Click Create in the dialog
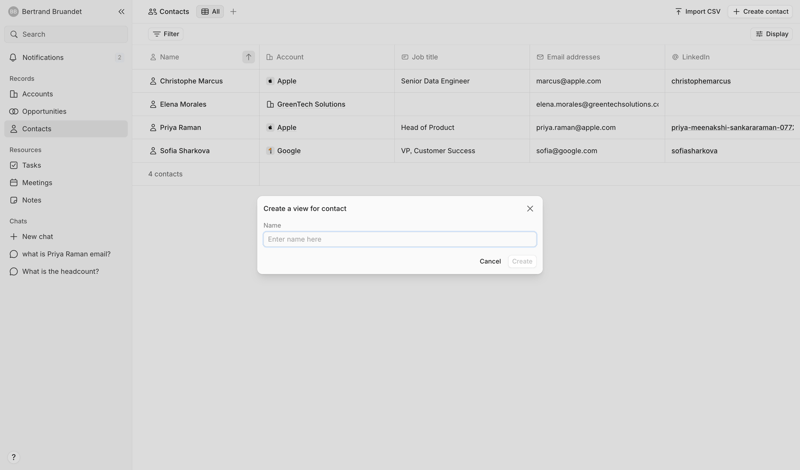The width and height of the screenshot is (800, 470). (522, 261)
